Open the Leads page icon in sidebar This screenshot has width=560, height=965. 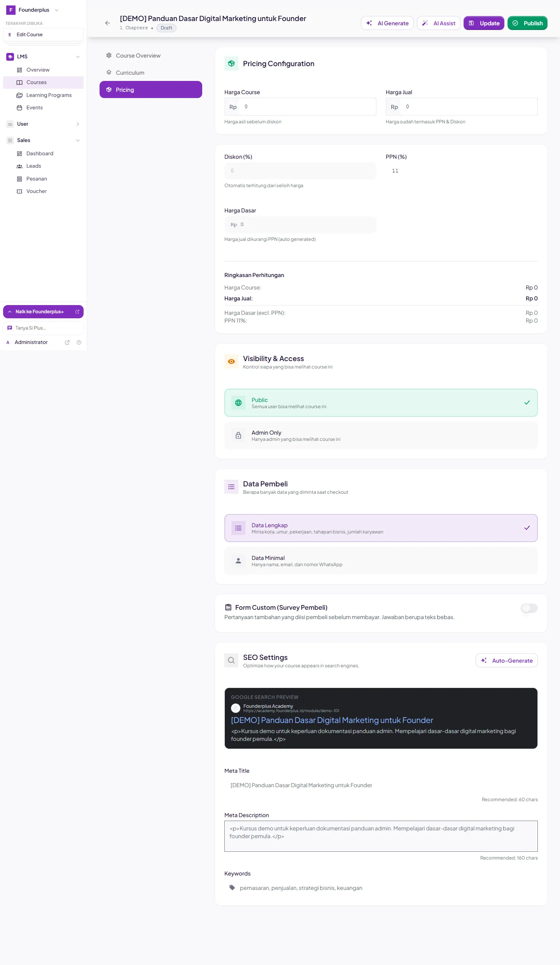tap(19, 166)
